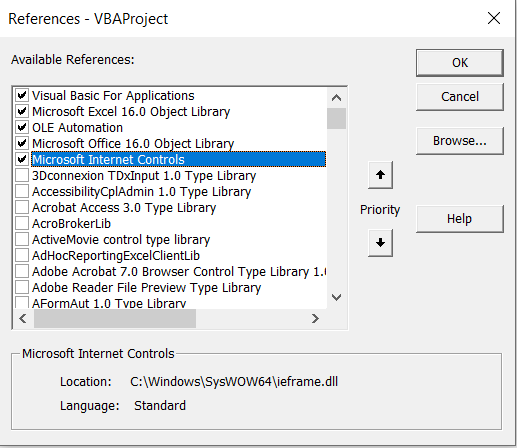Click the Priority up arrow button
This screenshot has width=517, height=448.
click(380, 175)
